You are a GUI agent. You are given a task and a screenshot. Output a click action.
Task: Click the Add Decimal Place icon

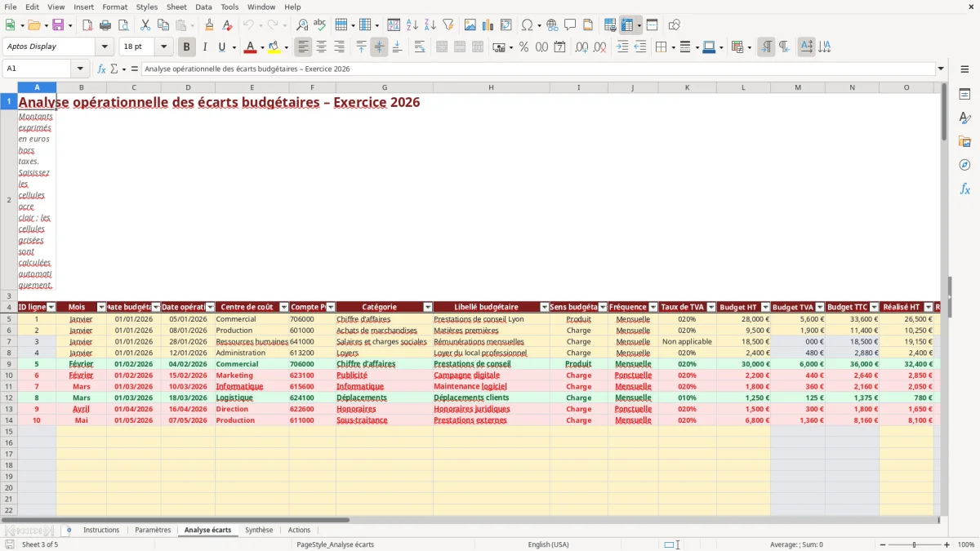tap(581, 47)
